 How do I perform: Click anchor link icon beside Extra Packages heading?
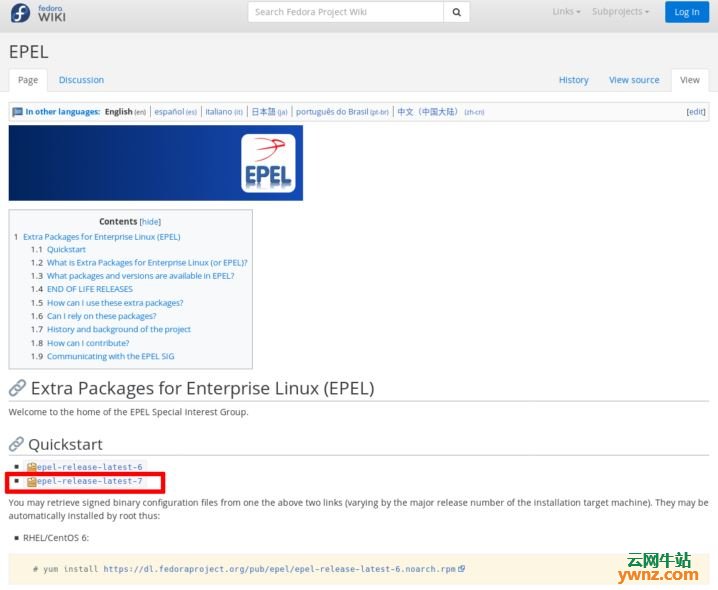(x=17, y=388)
